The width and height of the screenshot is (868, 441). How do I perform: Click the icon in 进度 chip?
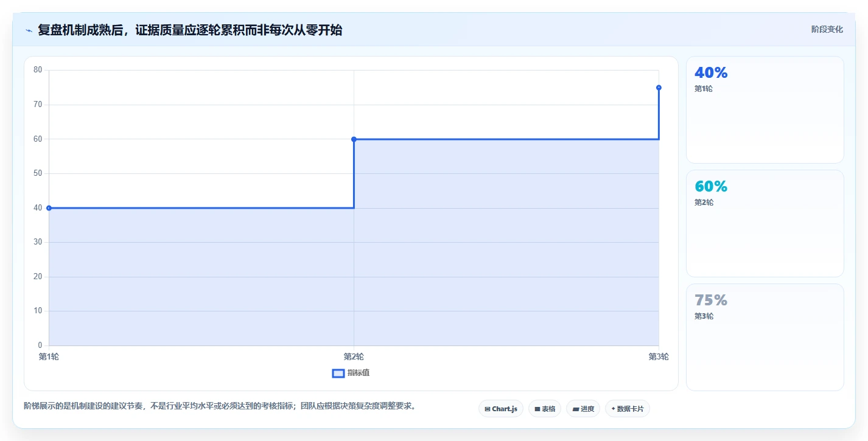click(x=576, y=409)
